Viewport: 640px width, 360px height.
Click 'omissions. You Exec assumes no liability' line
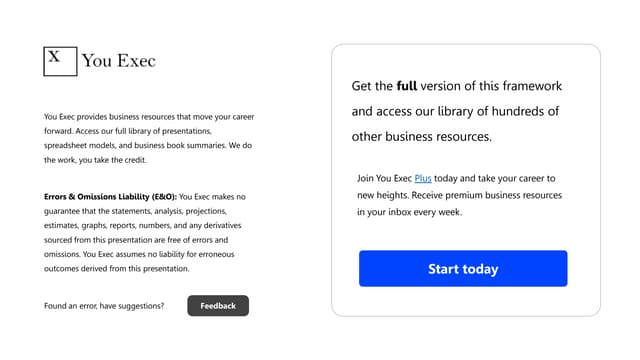[x=139, y=254]
